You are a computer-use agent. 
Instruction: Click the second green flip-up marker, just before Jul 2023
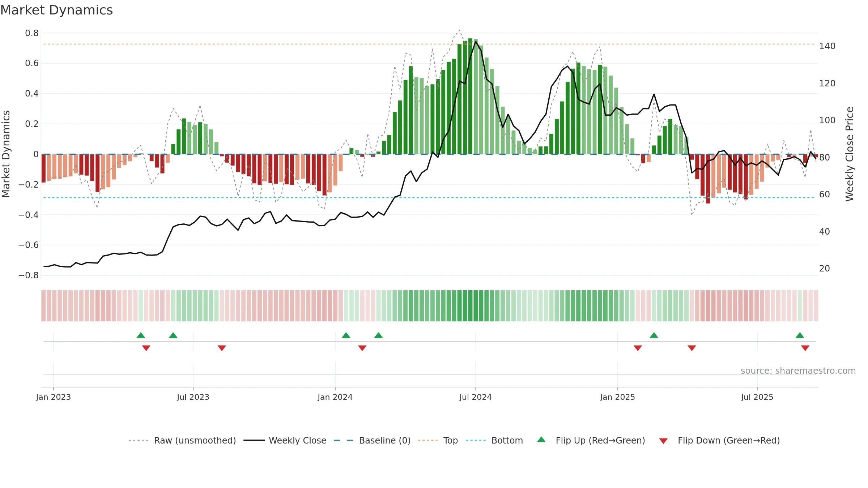[x=173, y=335]
